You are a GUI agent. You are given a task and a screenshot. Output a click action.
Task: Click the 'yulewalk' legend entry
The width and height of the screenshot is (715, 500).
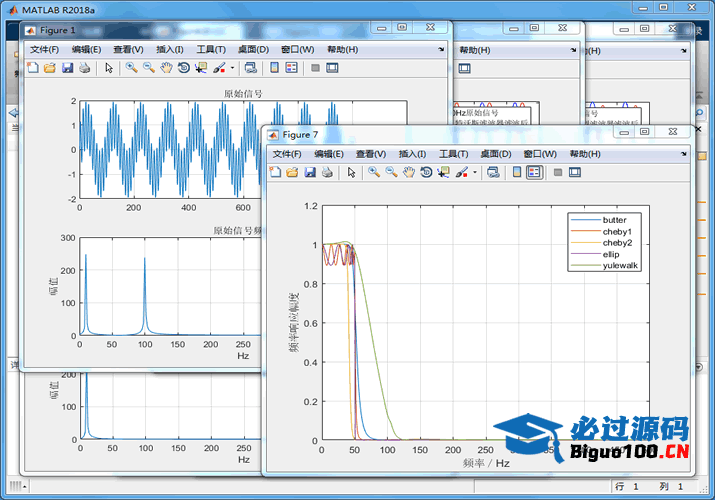(620, 265)
